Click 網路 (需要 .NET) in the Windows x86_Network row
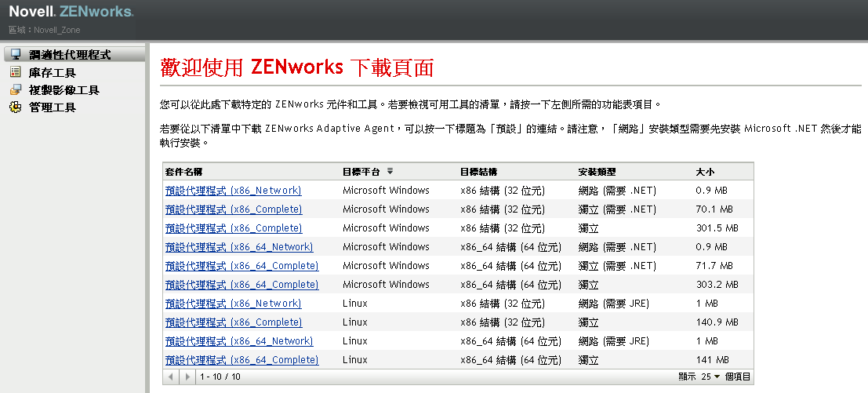This screenshot has width=868, height=393. (x=617, y=191)
